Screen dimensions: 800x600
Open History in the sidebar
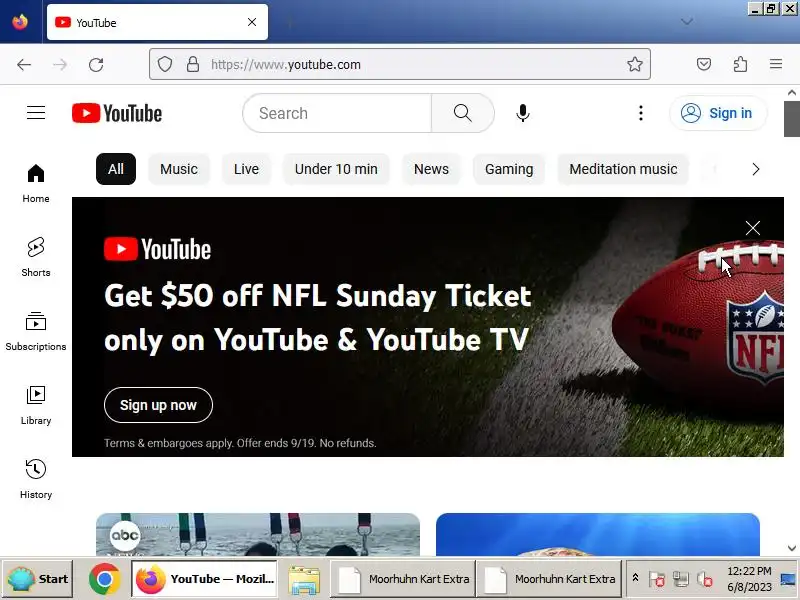click(x=36, y=479)
